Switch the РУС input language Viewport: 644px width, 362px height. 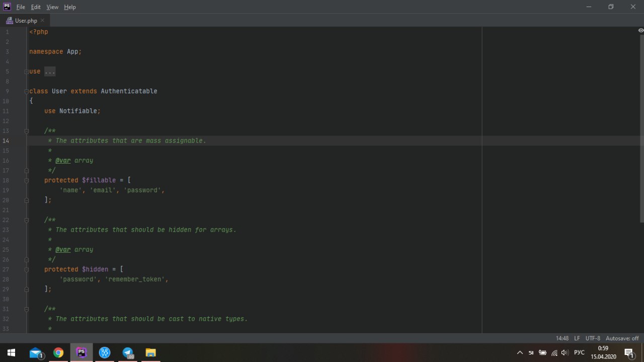(x=579, y=352)
